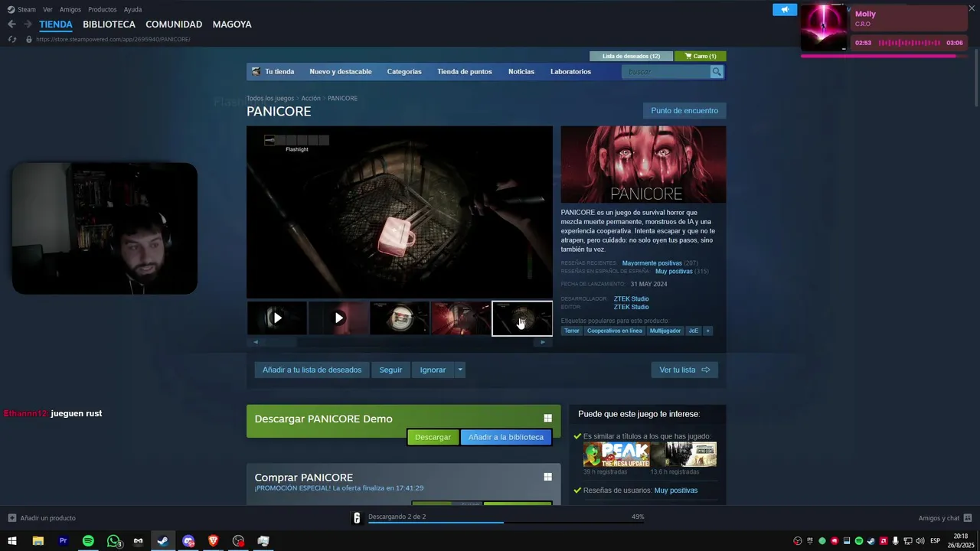Open Lista de deseados (12)
Screen dimensions: 980x551
point(631,56)
